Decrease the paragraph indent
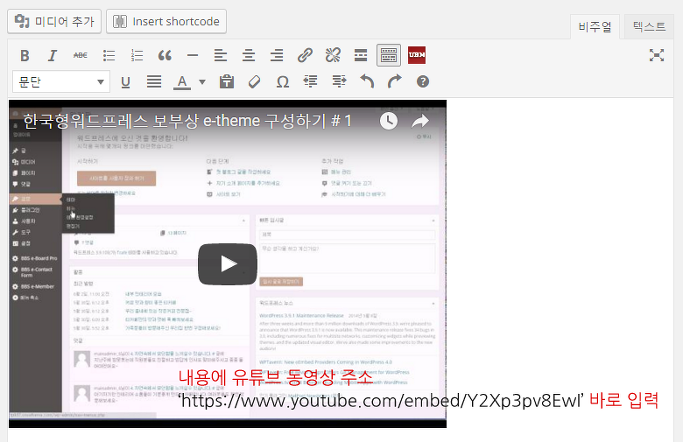Viewport: 683px width, 442px height. pos(311,82)
